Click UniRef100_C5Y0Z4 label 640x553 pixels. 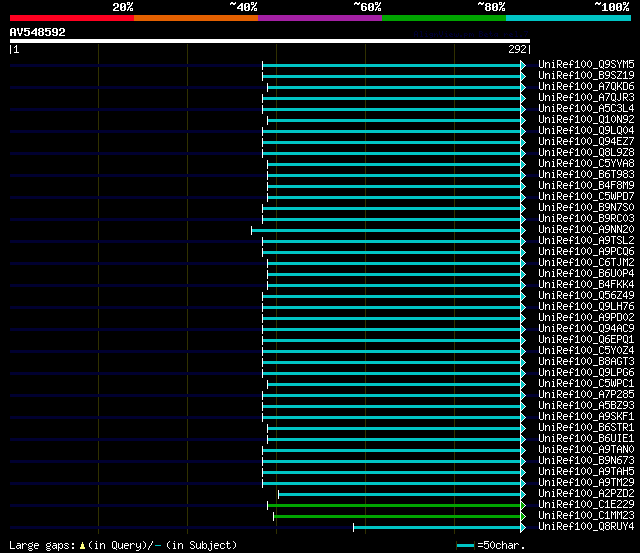pos(586,351)
